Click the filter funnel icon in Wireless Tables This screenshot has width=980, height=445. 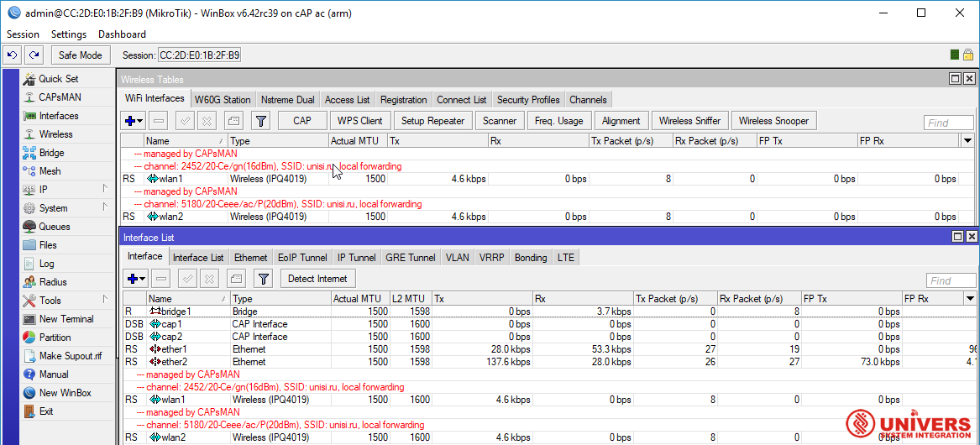[261, 121]
